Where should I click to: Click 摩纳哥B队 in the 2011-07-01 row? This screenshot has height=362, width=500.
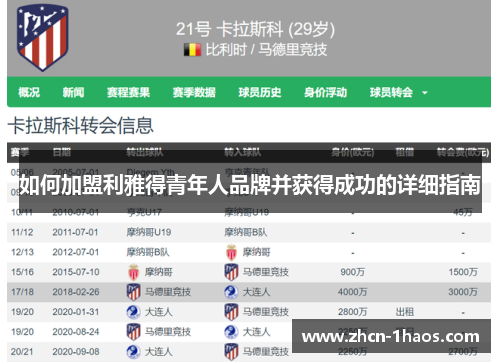[246, 232]
